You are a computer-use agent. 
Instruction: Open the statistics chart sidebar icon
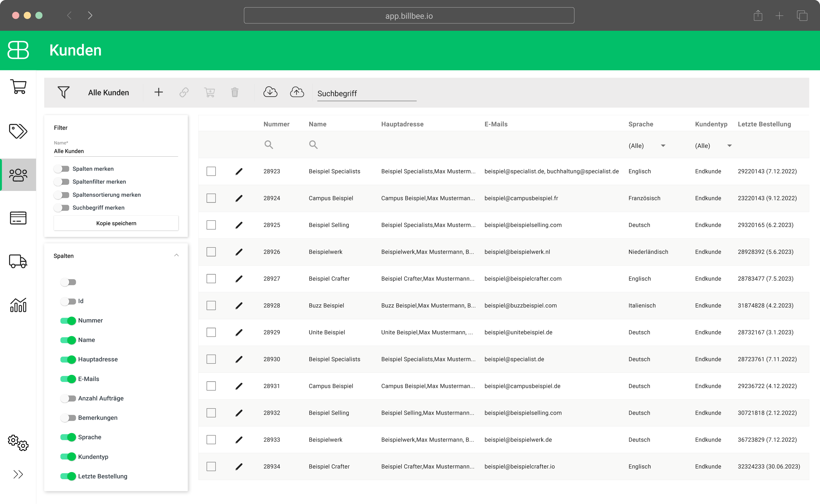(x=18, y=305)
